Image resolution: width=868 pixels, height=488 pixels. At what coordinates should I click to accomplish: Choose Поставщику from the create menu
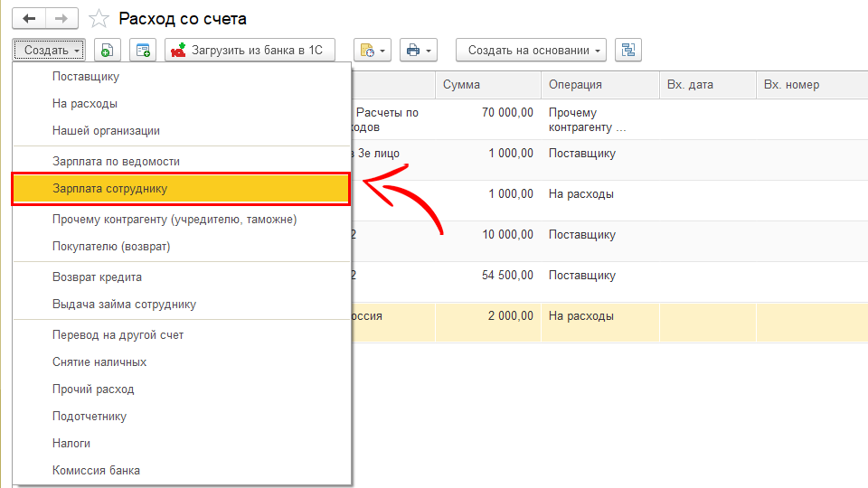[x=85, y=77]
